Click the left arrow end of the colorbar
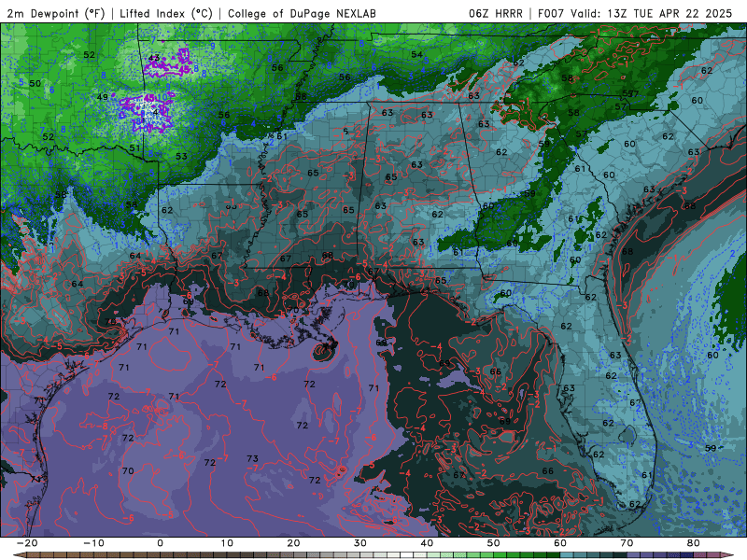747x560 pixels. point(20,555)
